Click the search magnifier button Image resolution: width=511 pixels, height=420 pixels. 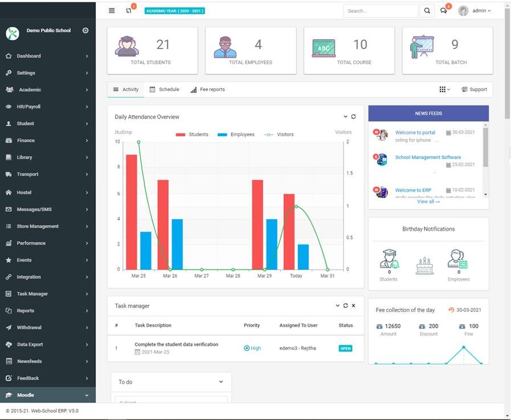point(427,11)
